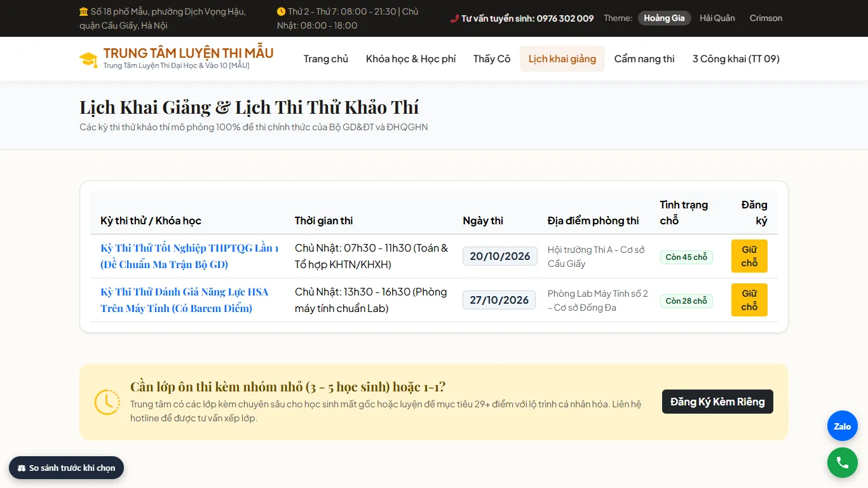Open So sánh trước khi chọn button
The width and height of the screenshot is (868, 488).
(66, 468)
